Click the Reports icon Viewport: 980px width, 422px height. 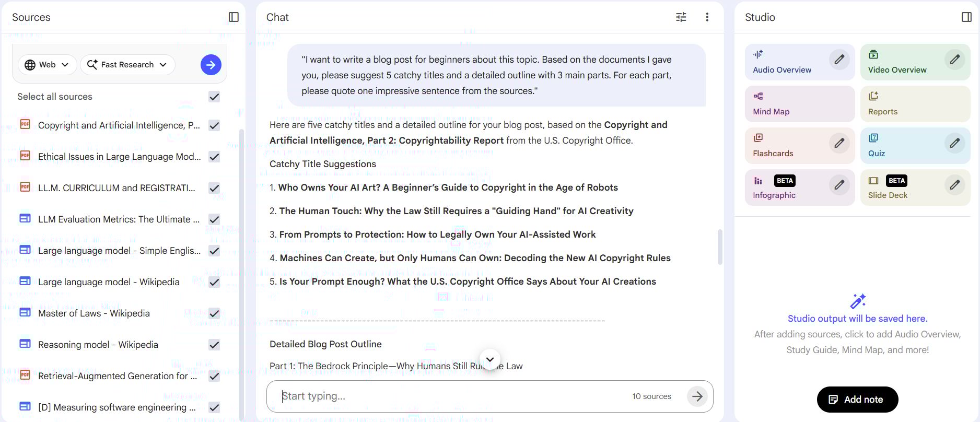(x=873, y=96)
